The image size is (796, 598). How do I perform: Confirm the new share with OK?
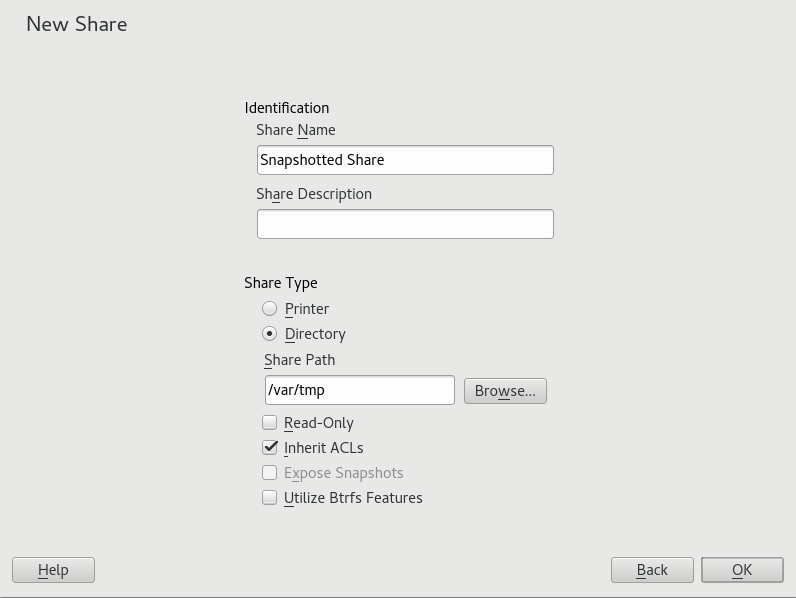pyautogui.click(x=741, y=570)
